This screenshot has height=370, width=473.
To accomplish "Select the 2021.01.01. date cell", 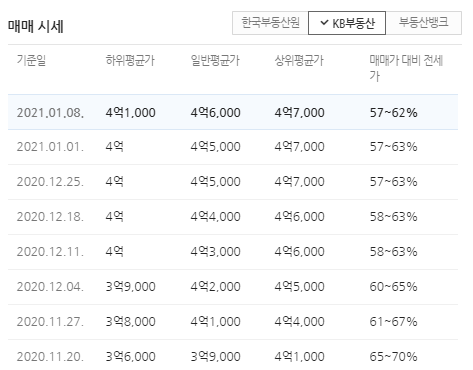I will click(x=50, y=147).
